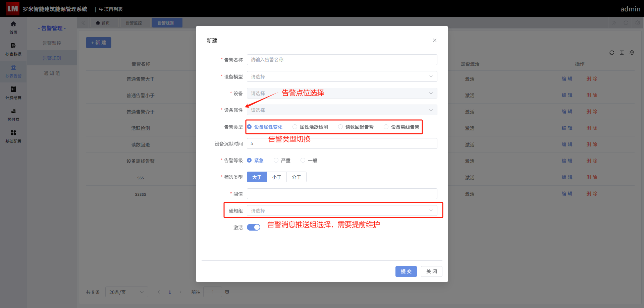Click 激活 status in 读数回退 row
This screenshot has height=308, width=644.
point(470,145)
